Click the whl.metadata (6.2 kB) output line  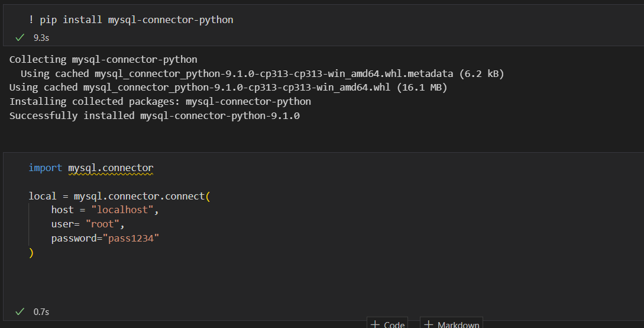pyautogui.click(x=263, y=73)
